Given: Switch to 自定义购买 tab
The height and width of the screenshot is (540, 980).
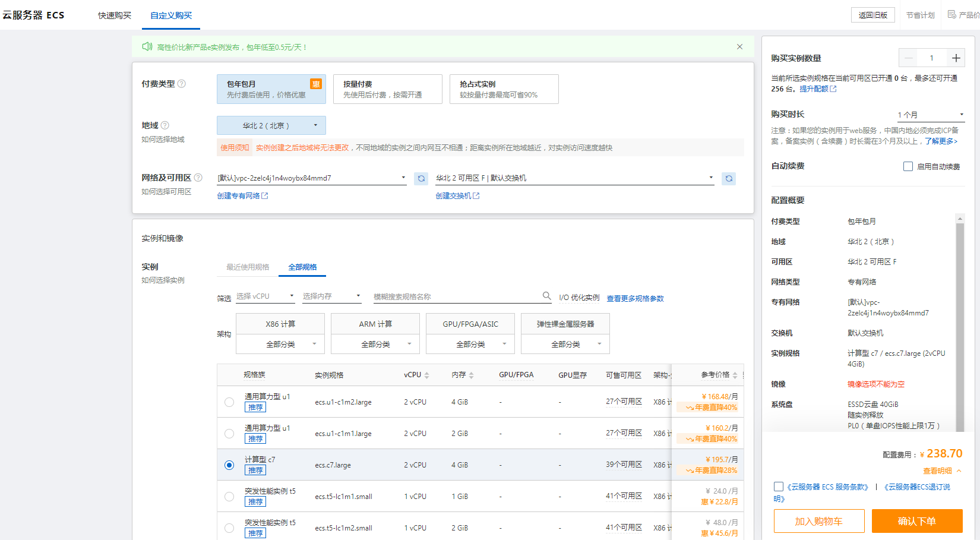Looking at the screenshot, I should coord(171,15).
